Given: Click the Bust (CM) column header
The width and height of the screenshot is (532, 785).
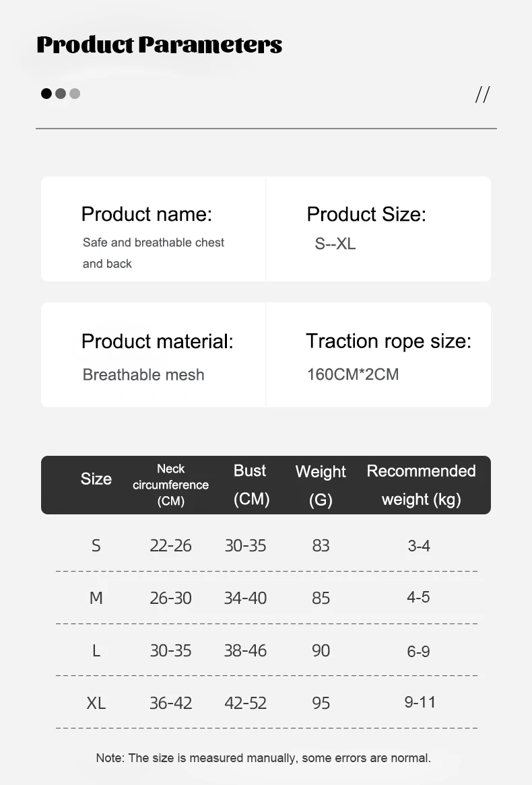Looking at the screenshot, I should coord(251,485).
